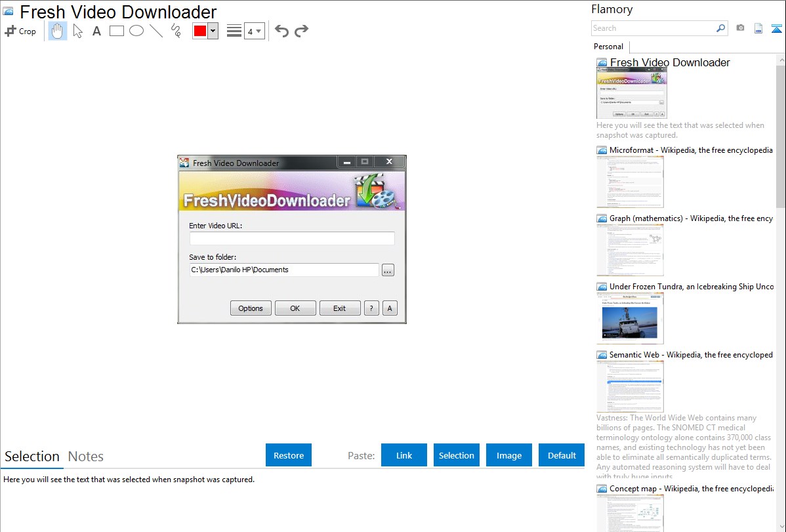The image size is (786, 532).
Task: Undo the last annotation
Action: 281,31
